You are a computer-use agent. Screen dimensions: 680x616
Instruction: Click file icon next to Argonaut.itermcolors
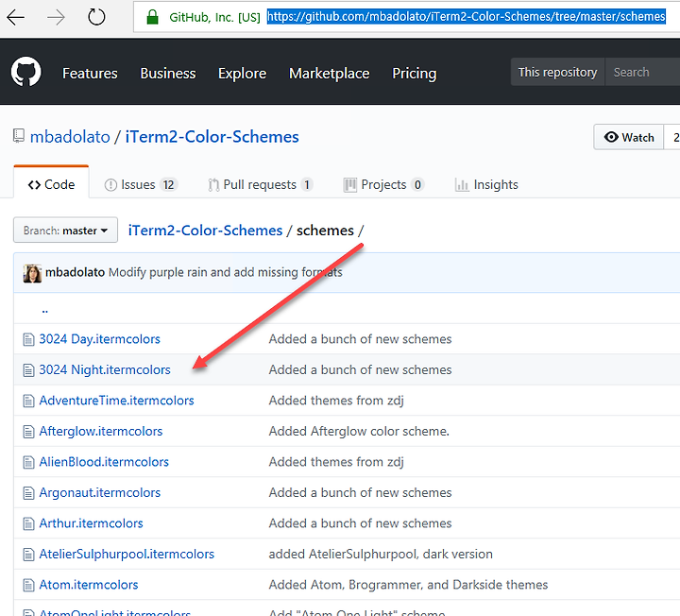click(x=28, y=493)
